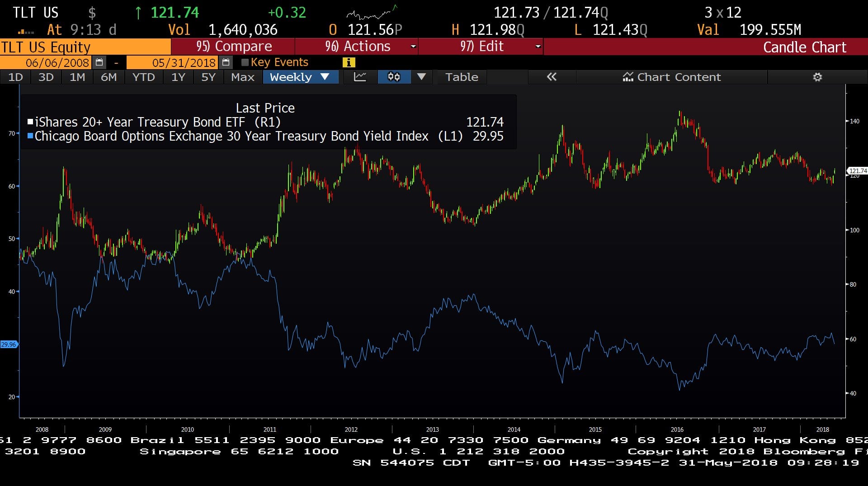Click the Val 199.555M figure
Screen dimensions: 868x486
click(x=770, y=30)
